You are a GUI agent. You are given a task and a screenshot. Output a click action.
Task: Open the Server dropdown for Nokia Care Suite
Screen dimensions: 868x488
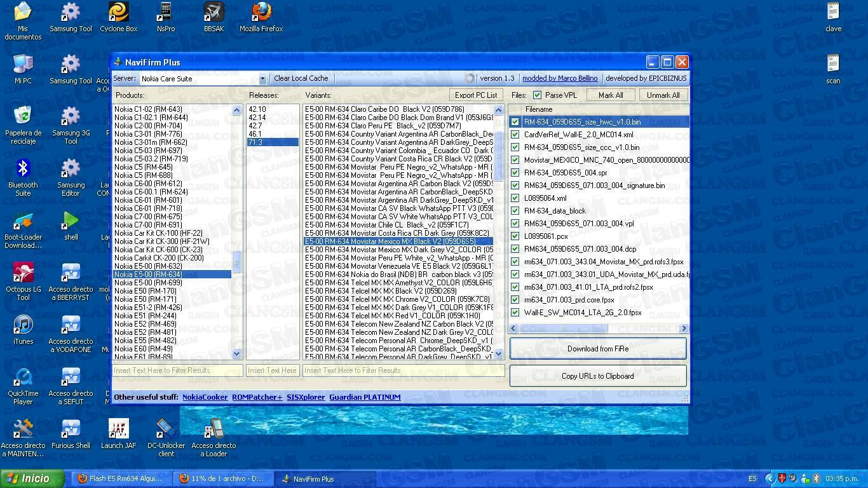click(x=262, y=79)
